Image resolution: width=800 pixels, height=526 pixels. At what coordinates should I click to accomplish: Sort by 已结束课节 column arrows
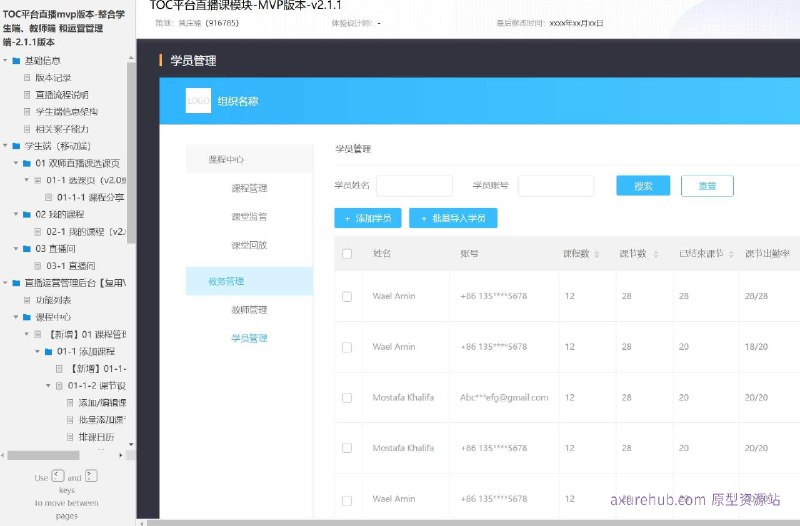731,254
